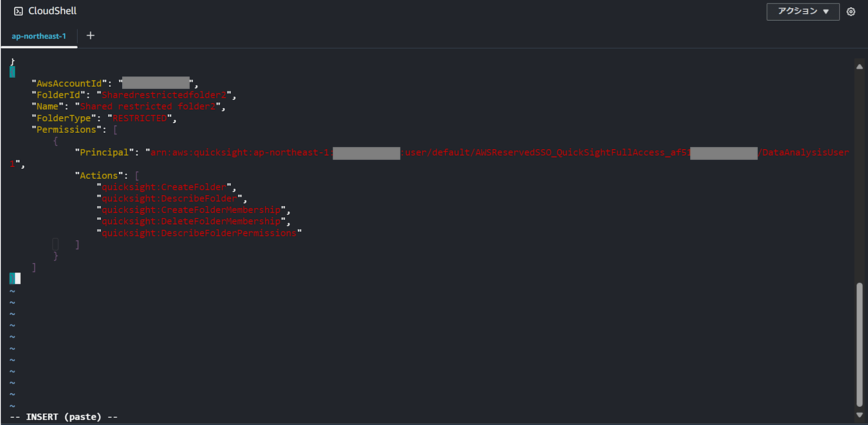Click the "FolderId" key
This screenshot has height=425, width=868.
[58, 95]
